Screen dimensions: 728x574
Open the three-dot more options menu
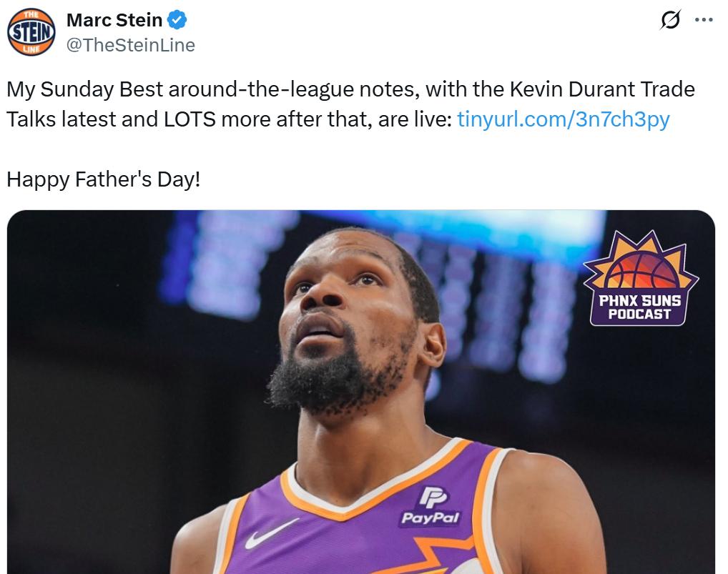click(704, 20)
